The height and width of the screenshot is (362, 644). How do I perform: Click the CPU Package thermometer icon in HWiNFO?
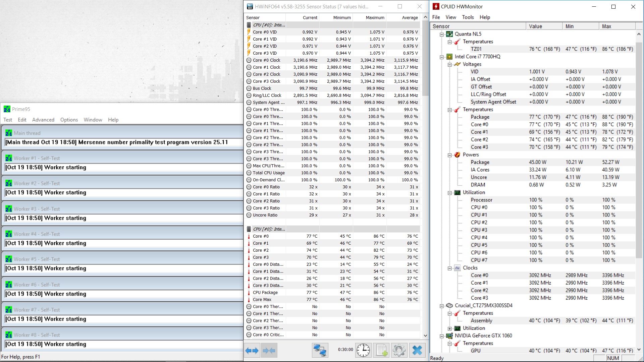click(x=249, y=293)
